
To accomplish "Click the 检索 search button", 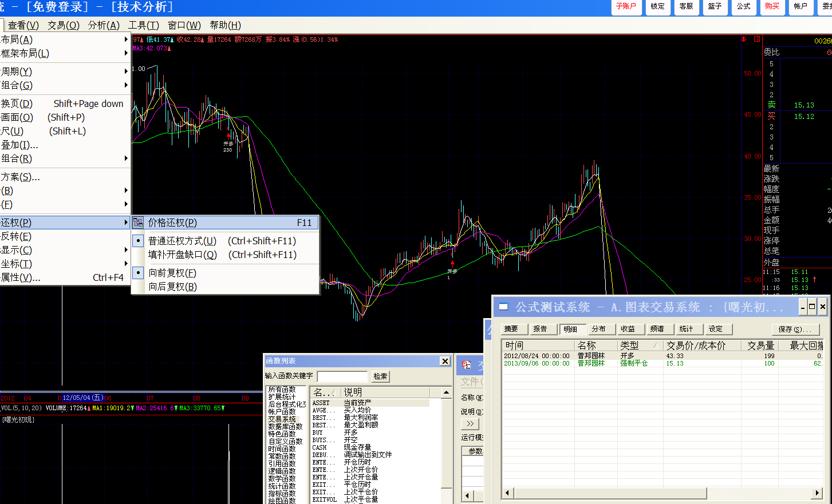I will point(380,376).
